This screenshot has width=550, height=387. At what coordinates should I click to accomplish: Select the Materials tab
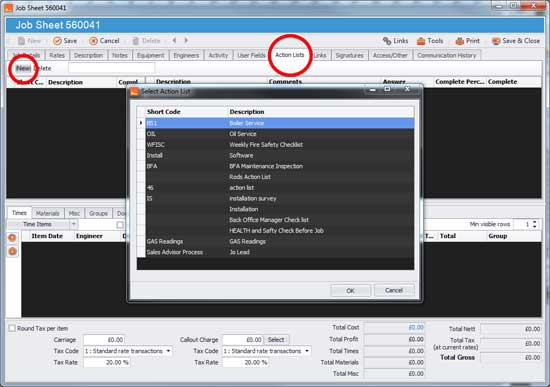(x=47, y=213)
